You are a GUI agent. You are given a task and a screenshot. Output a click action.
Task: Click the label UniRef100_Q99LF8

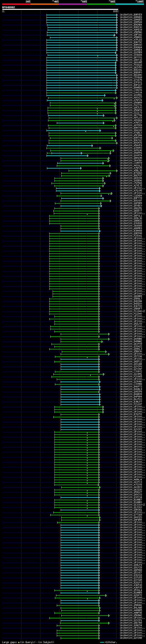coord(131,565)
